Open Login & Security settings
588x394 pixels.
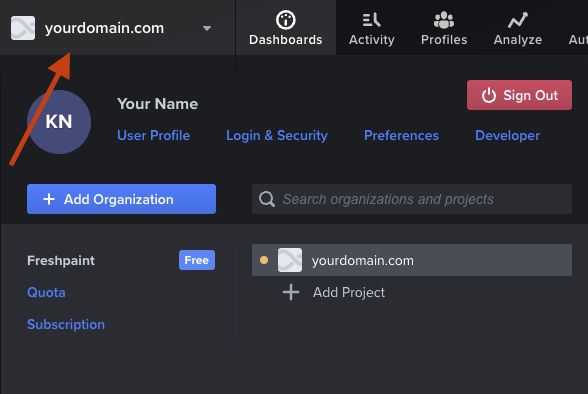coord(277,135)
